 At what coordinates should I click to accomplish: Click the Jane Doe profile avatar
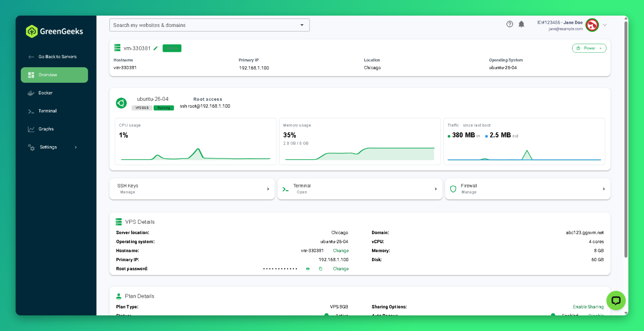[x=592, y=25]
